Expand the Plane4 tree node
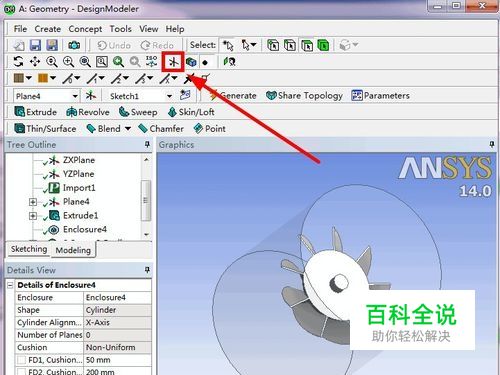The height and width of the screenshot is (375, 500). [33, 202]
